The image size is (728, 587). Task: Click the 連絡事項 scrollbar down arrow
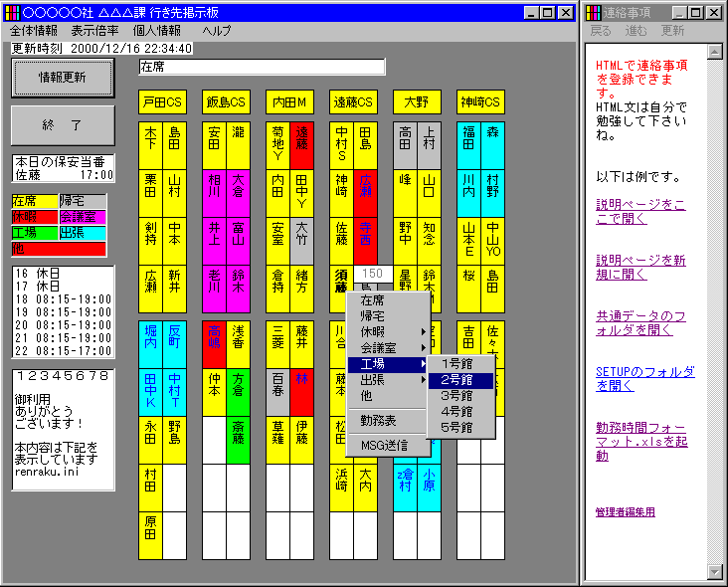tap(714, 572)
